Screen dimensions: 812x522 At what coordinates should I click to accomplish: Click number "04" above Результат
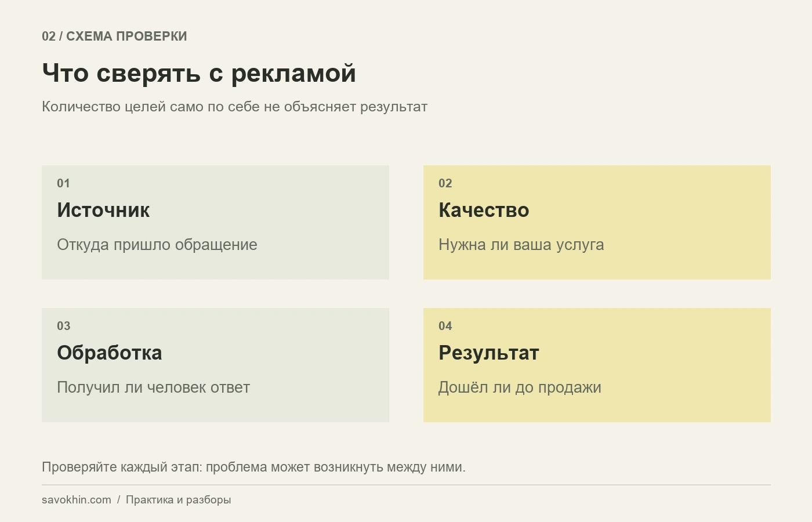click(x=445, y=326)
